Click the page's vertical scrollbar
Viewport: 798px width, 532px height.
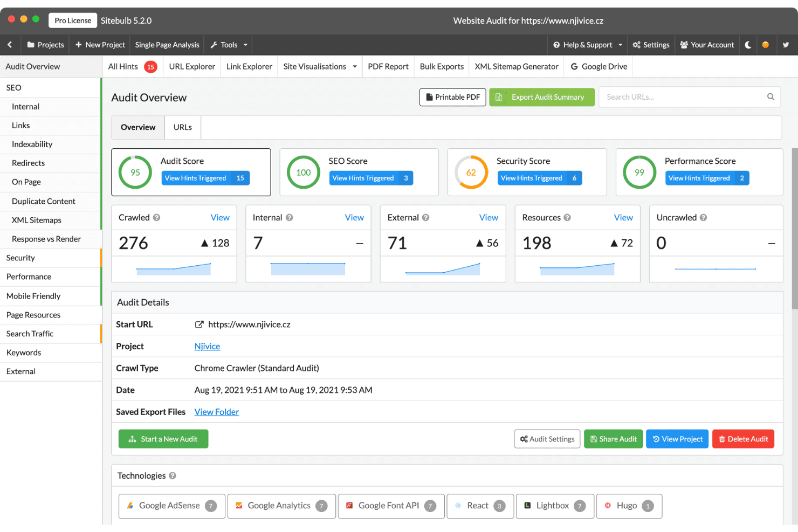pyautogui.click(x=795, y=229)
